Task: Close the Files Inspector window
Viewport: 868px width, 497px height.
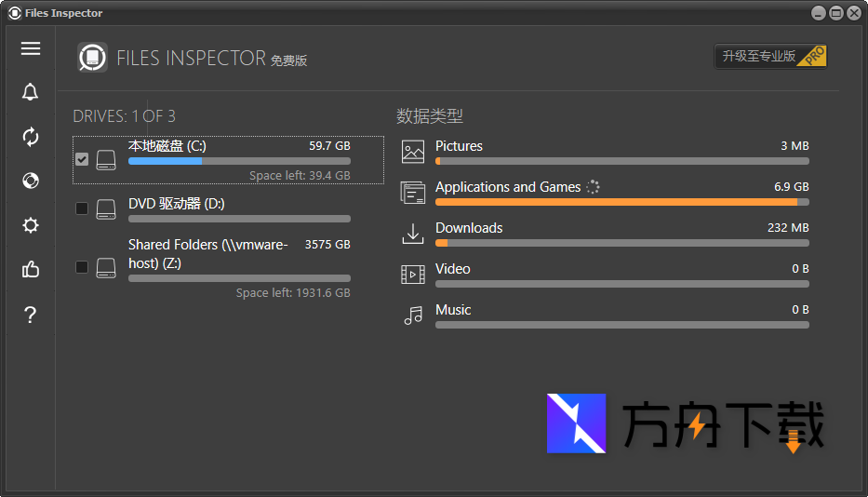Action: 854,13
